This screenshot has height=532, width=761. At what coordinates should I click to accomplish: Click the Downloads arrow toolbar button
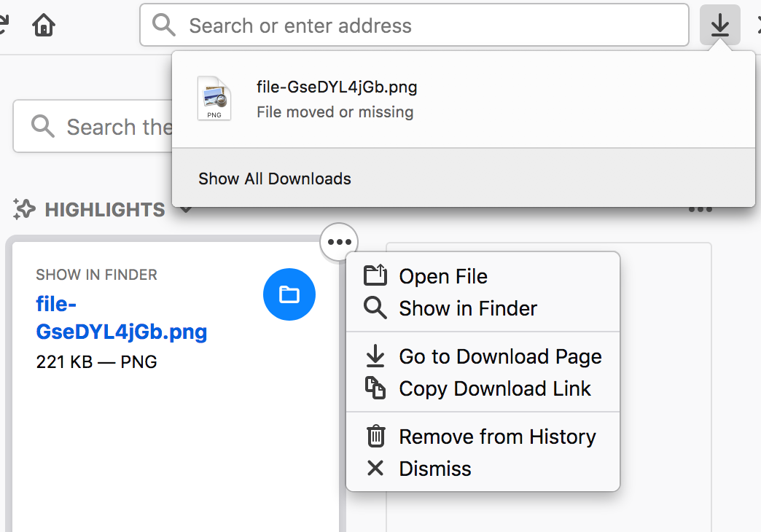click(x=719, y=25)
